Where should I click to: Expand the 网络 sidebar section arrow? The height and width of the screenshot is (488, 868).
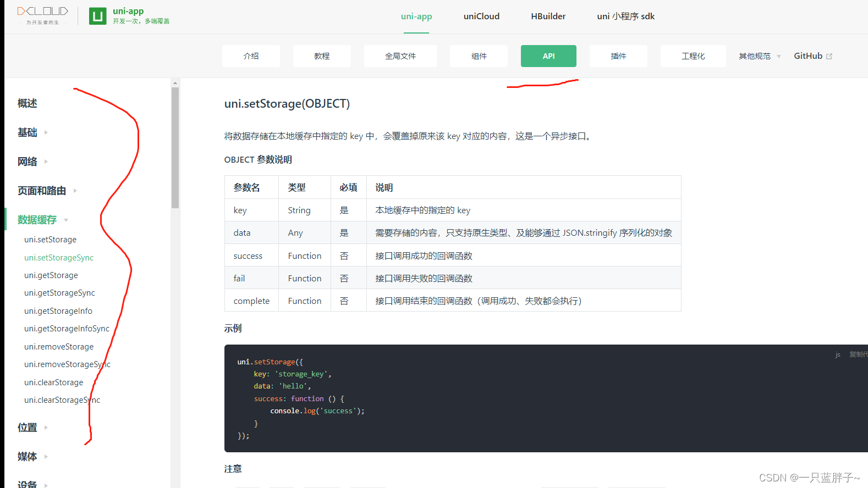point(46,162)
